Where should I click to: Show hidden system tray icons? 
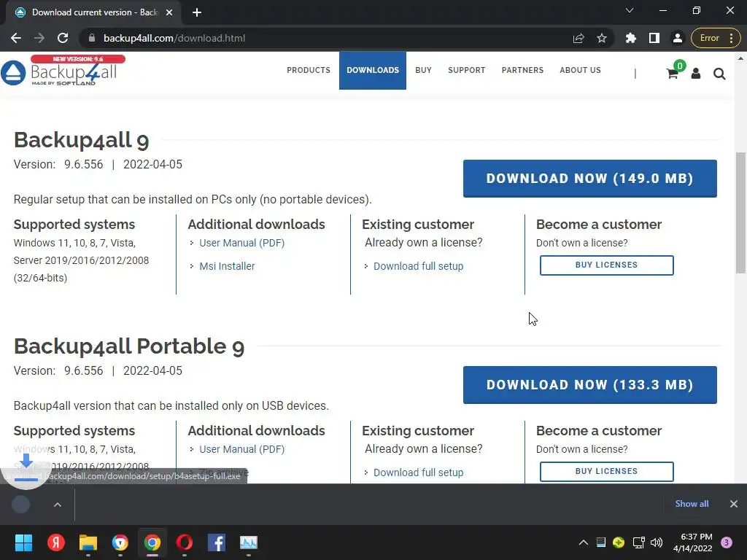[x=583, y=542]
